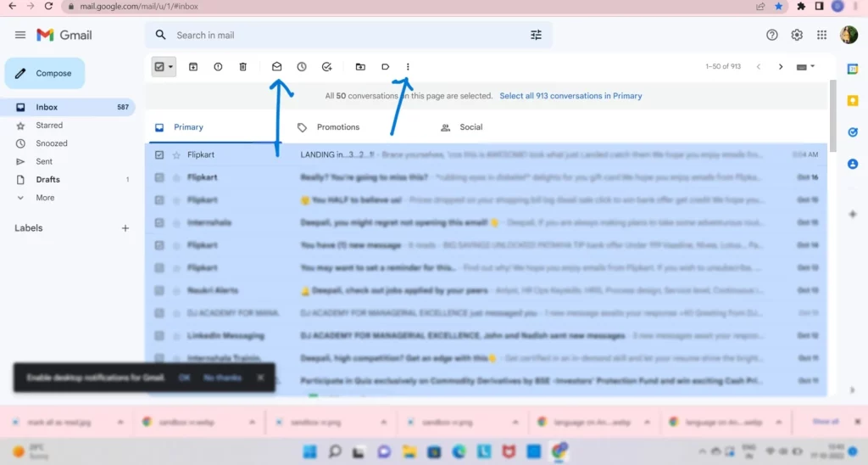Click the Gmail logo
Viewport: 868px width, 465px height.
click(x=64, y=35)
